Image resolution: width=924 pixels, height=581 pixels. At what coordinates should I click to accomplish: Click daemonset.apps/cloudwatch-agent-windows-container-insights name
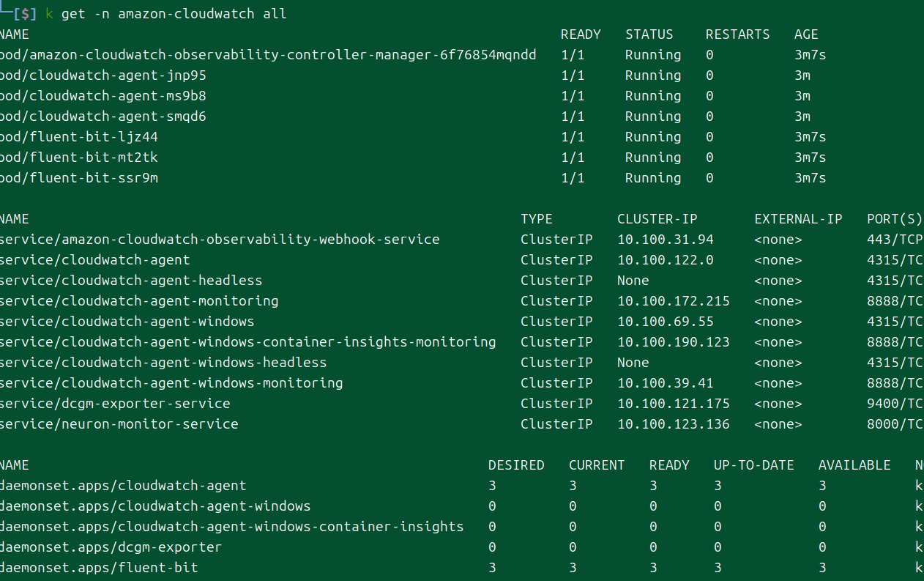[232, 527]
